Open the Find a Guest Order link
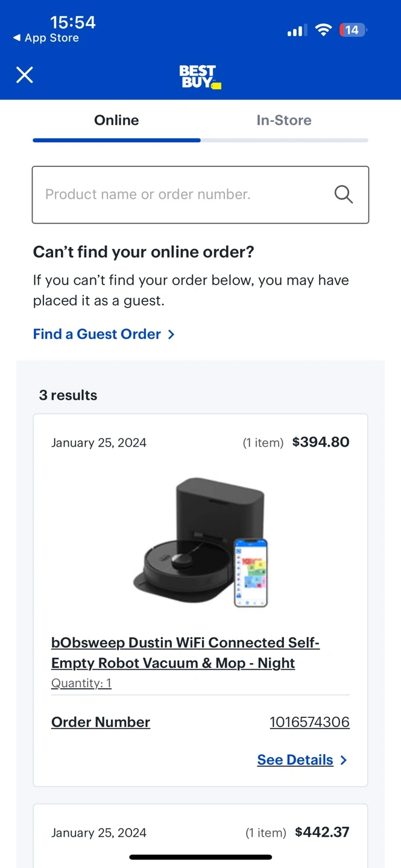The height and width of the screenshot is (868, 401). point(97,335)
